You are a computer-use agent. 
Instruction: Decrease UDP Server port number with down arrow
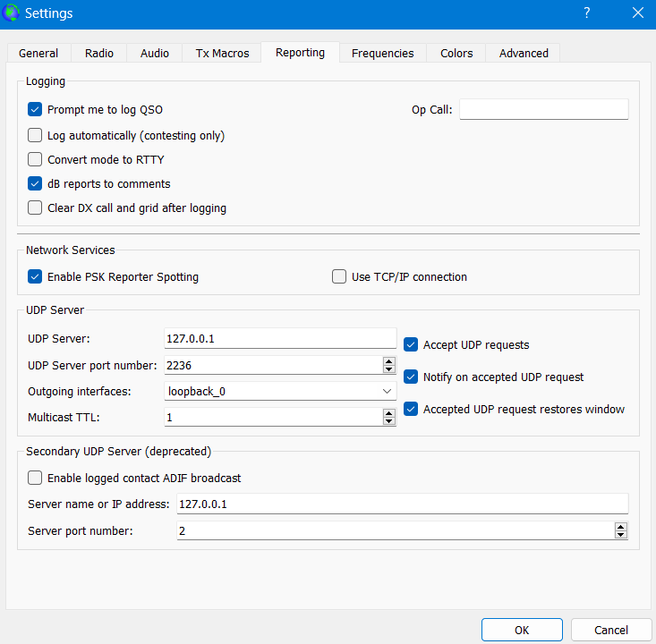pyautogui.click(x=389, y=369)
